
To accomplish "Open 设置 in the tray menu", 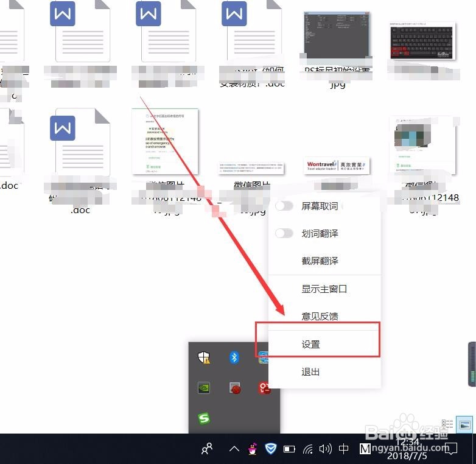I will tap(310, 345).
